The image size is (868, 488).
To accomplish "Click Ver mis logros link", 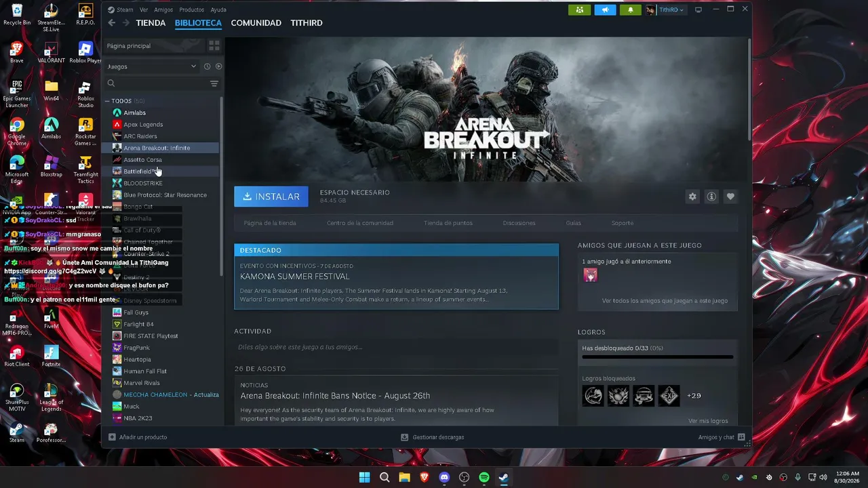I will (x=708, y=421).
